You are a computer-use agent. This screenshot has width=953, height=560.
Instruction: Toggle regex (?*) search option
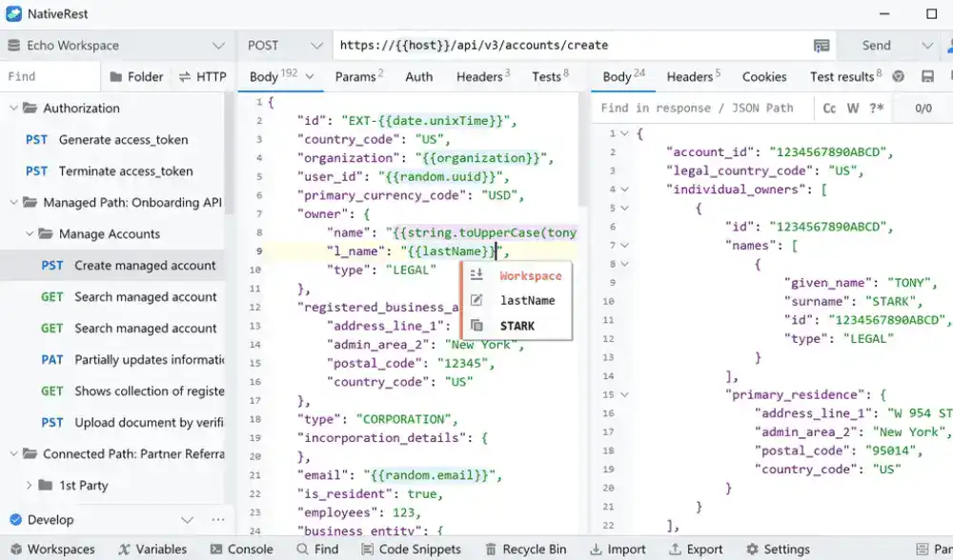click(876, 109)
